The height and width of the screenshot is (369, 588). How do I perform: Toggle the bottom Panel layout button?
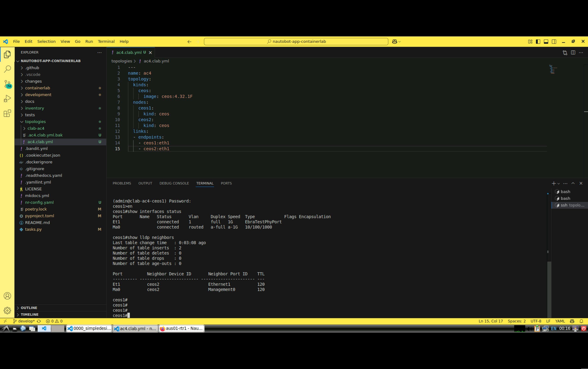[546, 42]
